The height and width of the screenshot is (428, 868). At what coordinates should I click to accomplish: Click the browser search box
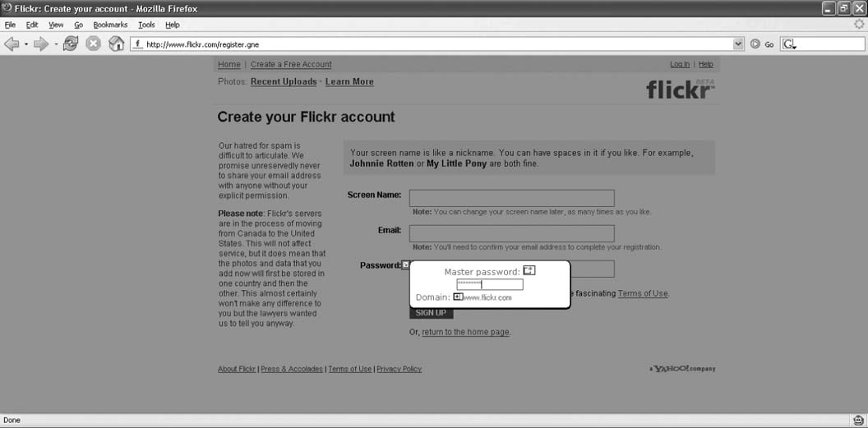click(x=822, y=44)
